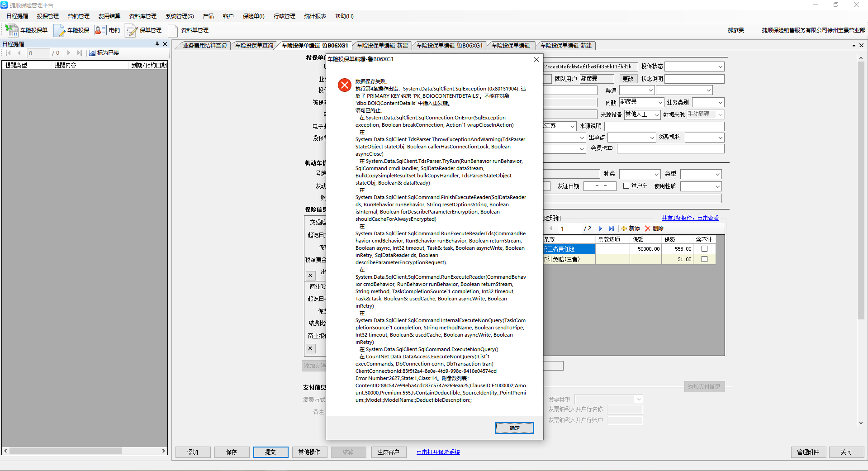Switch to the 业务费用结算查询 tab
The image size is (868, 471).
204,46
